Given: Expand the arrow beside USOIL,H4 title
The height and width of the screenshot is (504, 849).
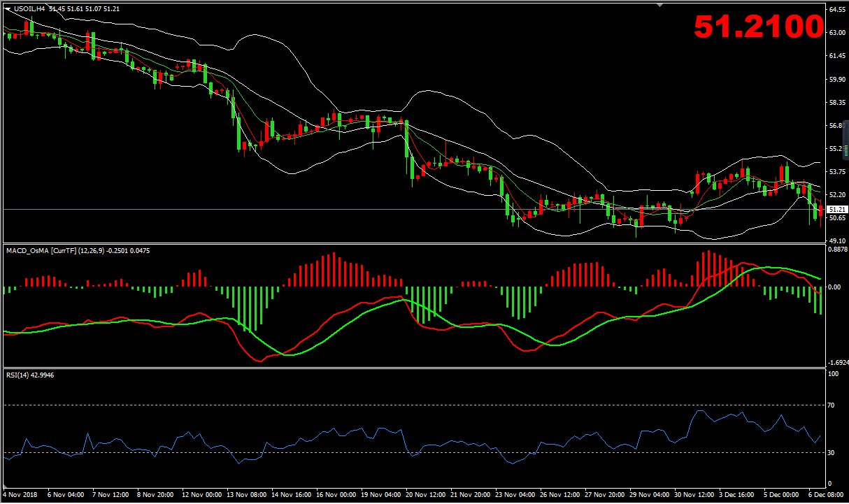Looking at the screenshot, I should tap(8, 8).
